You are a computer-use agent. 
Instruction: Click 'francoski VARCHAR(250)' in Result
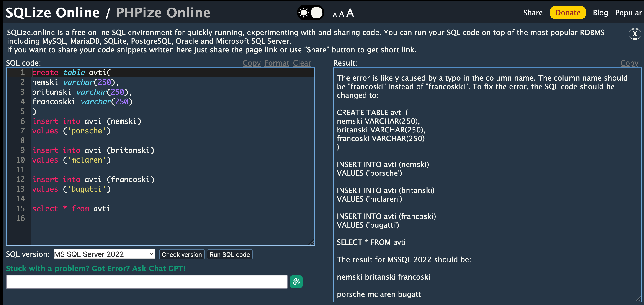381,139
